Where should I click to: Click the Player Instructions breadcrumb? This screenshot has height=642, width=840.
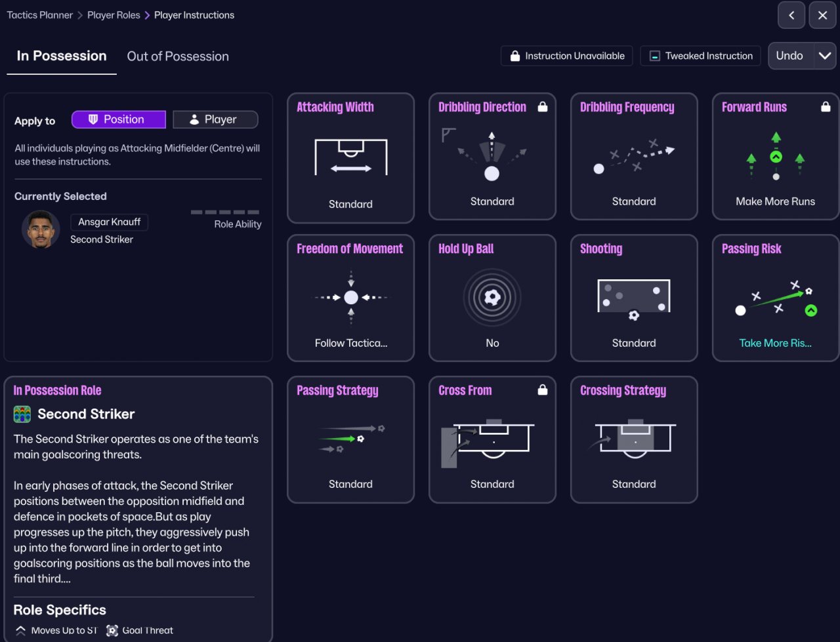(x=194, y=15)
